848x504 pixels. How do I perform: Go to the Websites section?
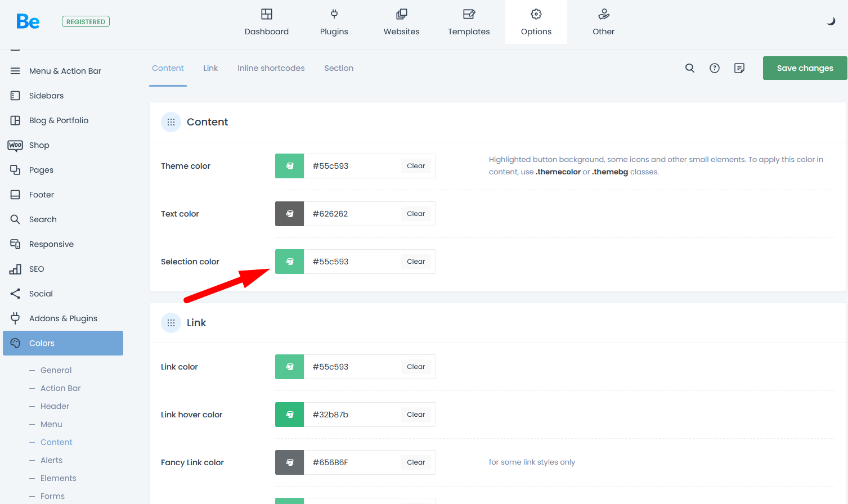(x=402, y=22)
